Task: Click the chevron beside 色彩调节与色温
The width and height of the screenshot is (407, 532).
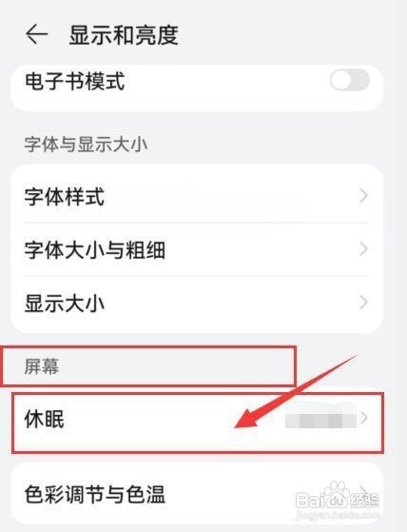Action: (364, 491)
